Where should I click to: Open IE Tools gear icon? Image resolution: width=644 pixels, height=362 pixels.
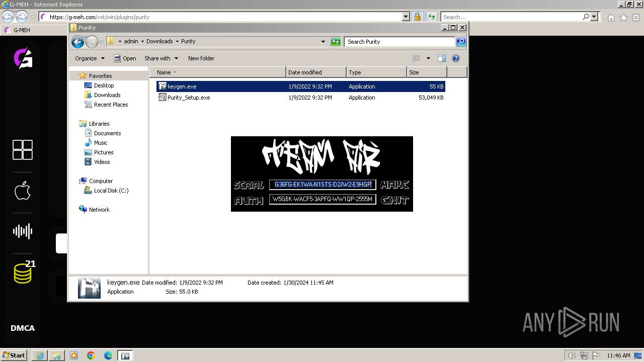(636, 18)
